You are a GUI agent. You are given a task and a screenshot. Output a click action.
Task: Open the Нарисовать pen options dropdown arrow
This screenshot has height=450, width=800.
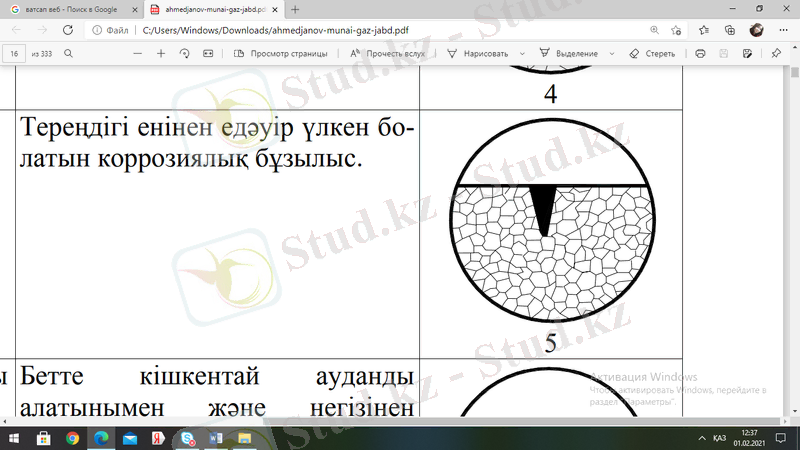pos(522,53)
